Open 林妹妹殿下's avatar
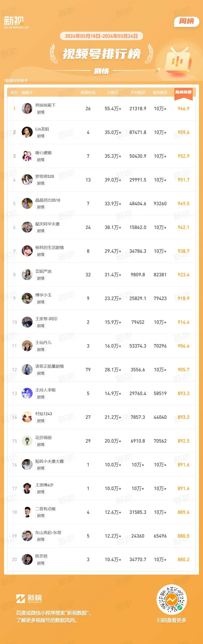Image resolution: width=203 pixels, height=644 pixels. pos(27,108)
